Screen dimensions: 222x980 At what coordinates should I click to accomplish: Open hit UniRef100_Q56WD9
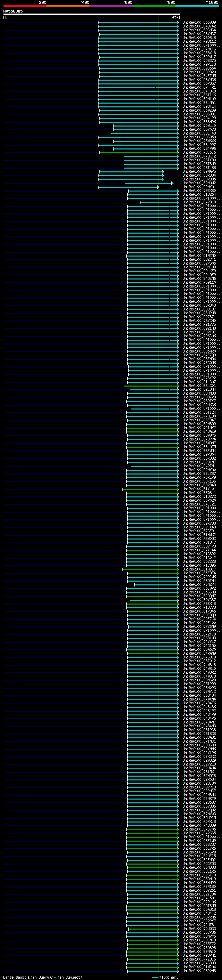tap(199, 23)
